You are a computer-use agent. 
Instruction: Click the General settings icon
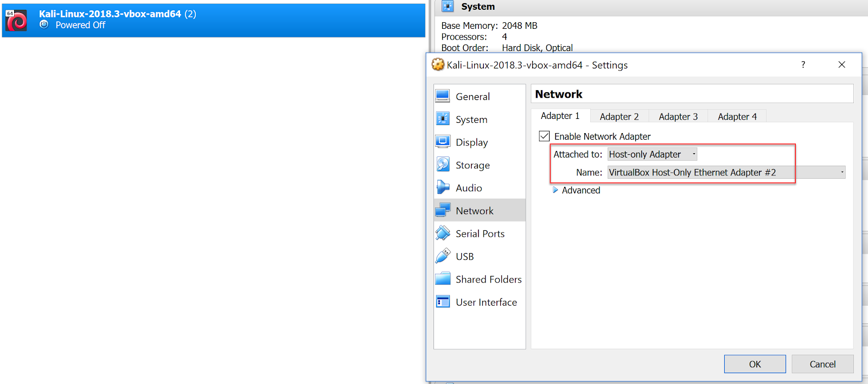(x=443, y=96)
